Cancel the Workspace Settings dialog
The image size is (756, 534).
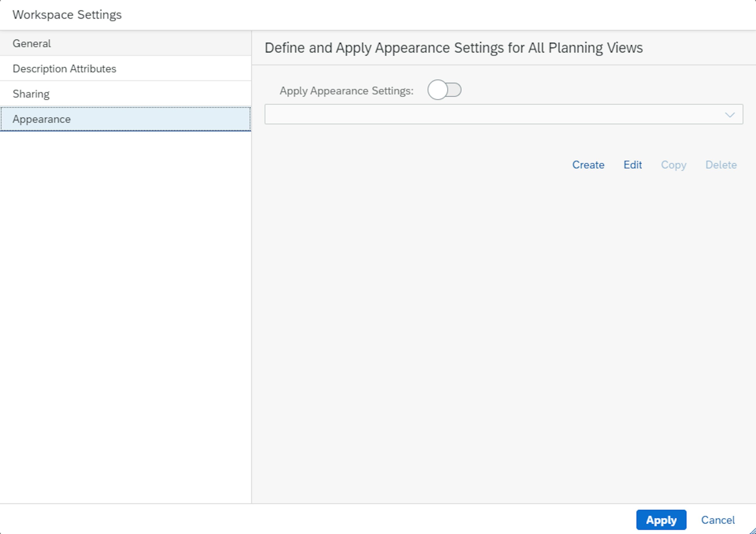point(718,520)
